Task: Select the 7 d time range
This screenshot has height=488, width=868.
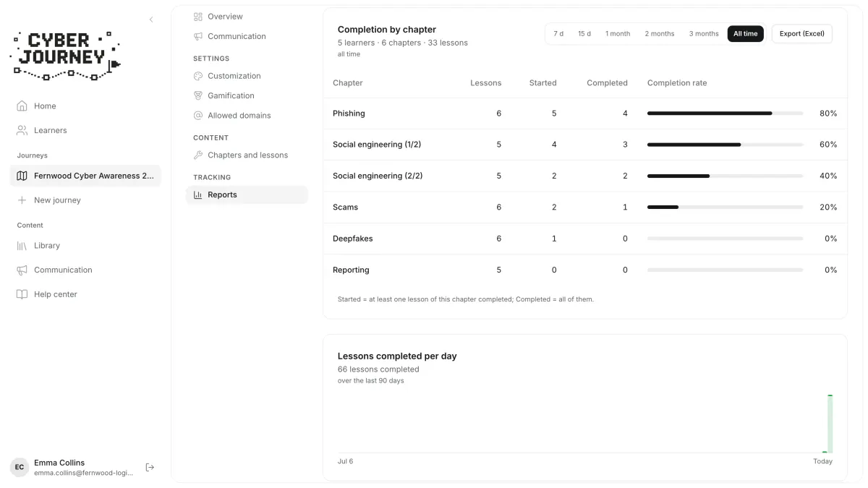Action: coord(558,34)
